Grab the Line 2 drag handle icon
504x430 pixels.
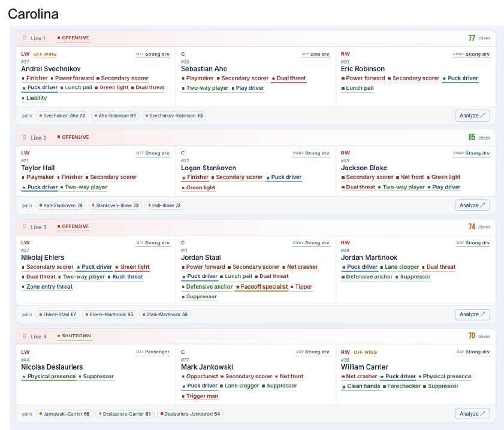(x=25, y=138)
